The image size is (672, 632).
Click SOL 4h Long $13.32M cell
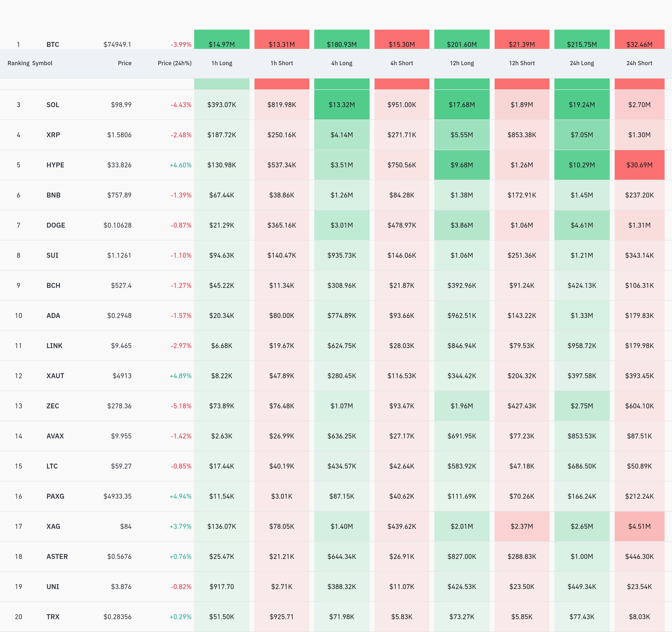pos(342,105)
